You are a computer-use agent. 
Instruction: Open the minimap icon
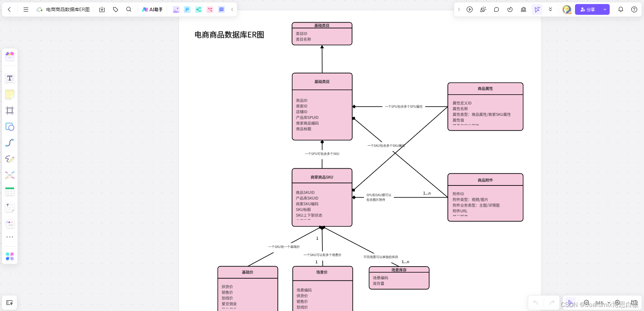tap(634, 302)
